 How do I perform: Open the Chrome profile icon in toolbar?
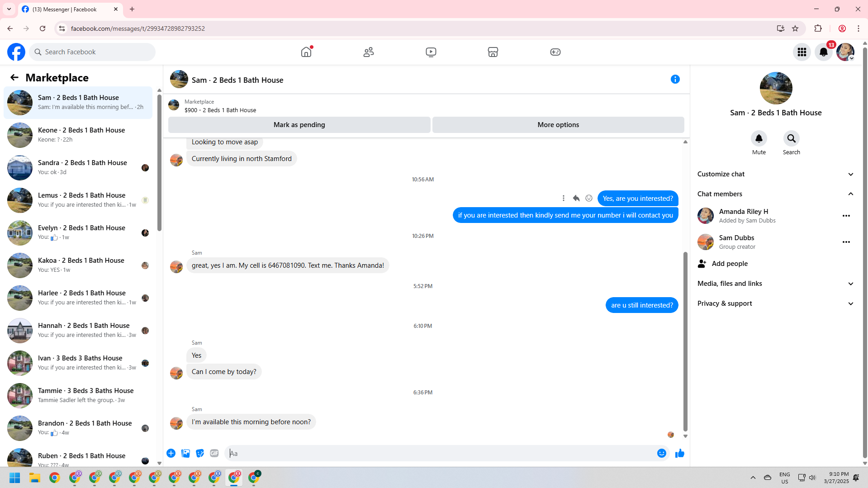(842, 28)
